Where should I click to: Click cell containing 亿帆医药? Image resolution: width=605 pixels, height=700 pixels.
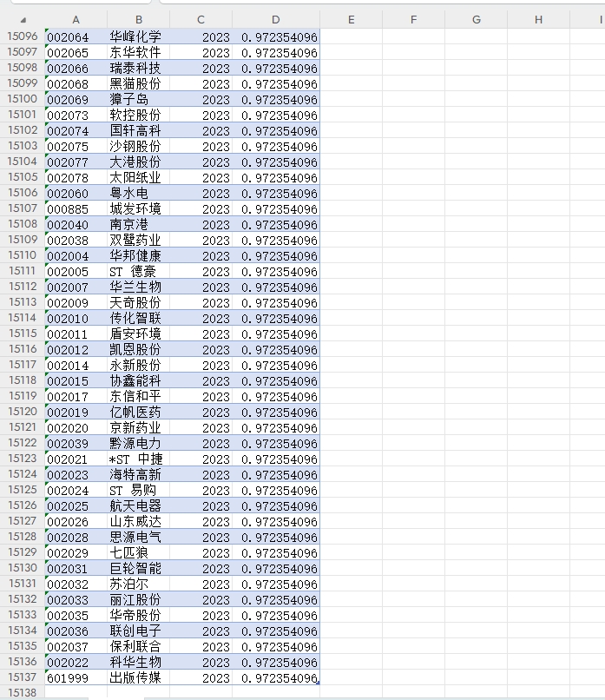click(138, 411)
